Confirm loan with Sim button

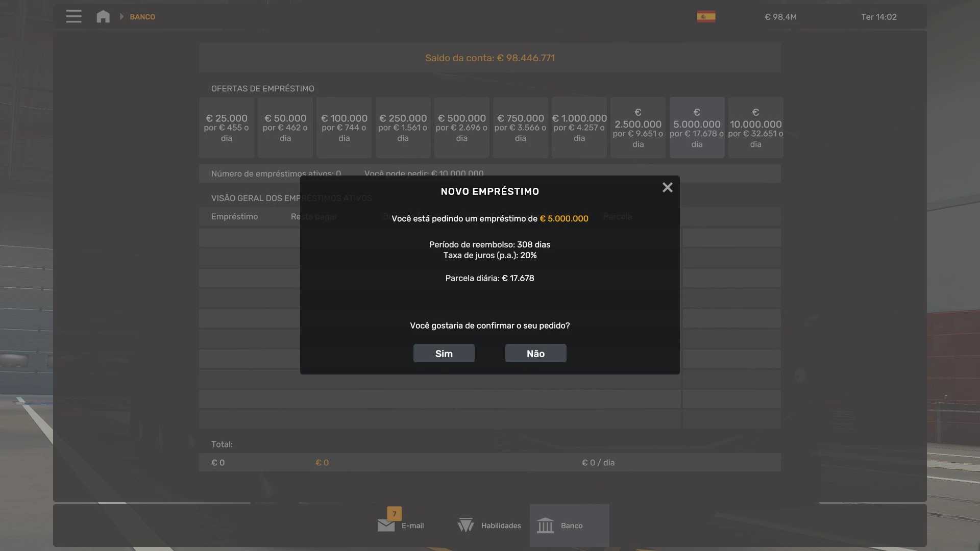[444, 354]
